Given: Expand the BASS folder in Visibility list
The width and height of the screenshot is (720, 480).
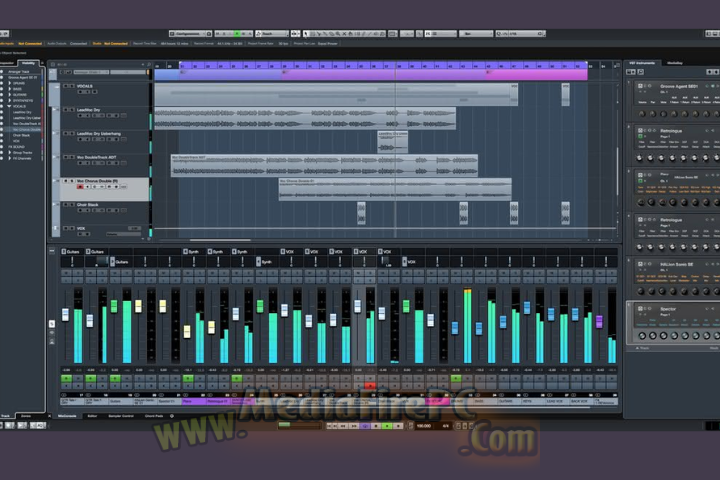Looking at the screenshot, I should [10, 89].
